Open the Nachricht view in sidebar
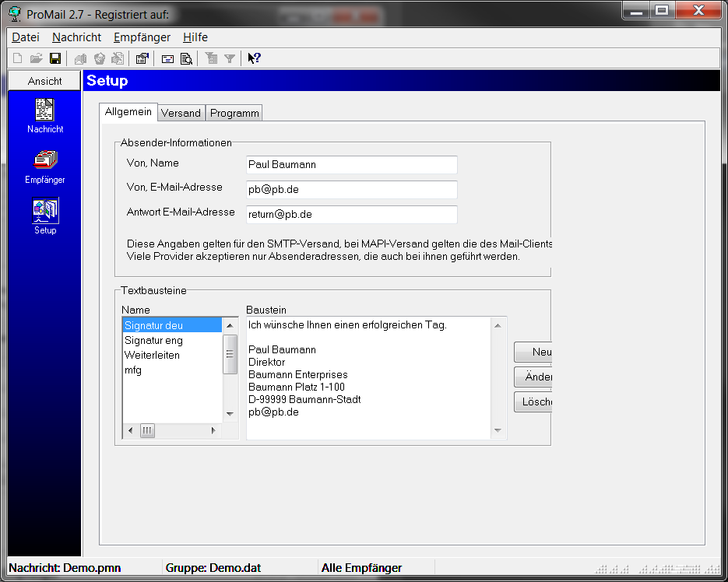 click(x=45, y=116)
